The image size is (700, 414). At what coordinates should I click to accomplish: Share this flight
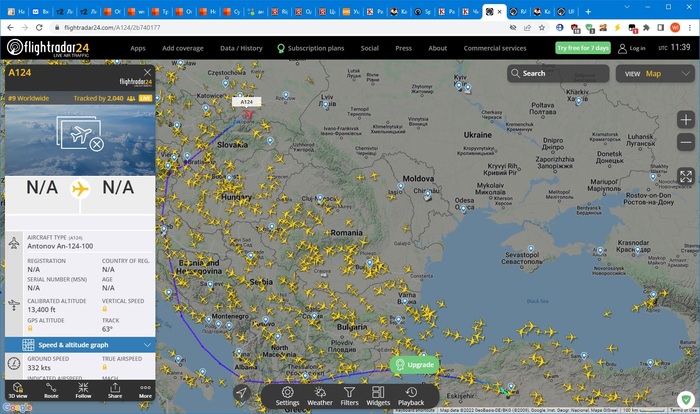pos(115,390)
